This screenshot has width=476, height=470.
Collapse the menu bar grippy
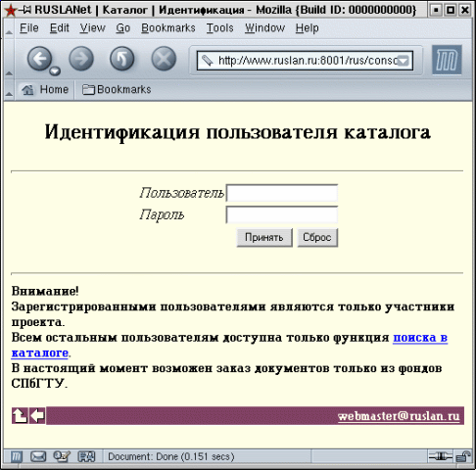tap(9, 28)
